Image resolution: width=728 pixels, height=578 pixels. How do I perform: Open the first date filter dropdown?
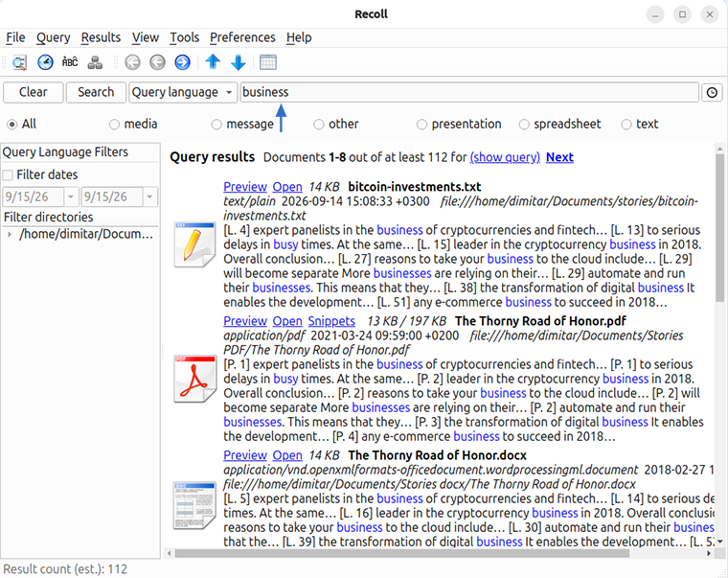point(71,197)
